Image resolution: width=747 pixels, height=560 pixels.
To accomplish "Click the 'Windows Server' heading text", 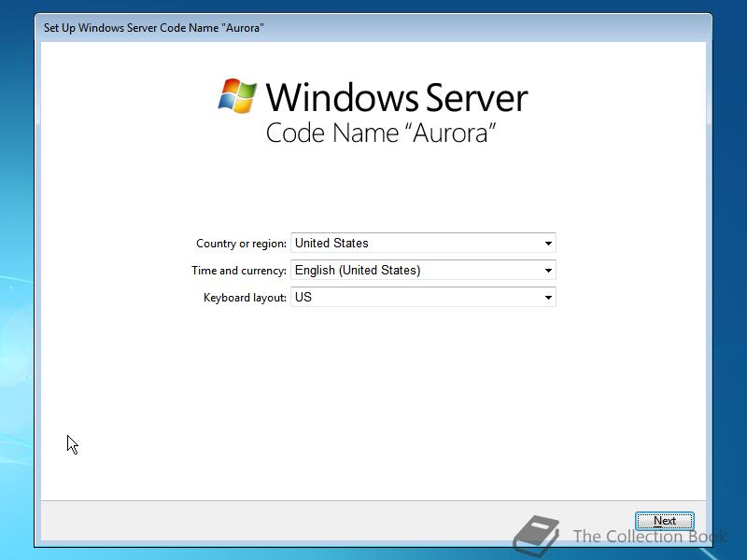I will (397, 98).
